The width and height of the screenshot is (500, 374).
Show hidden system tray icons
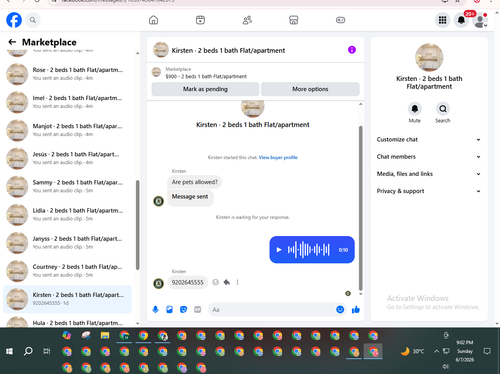(x=436, y=351)
